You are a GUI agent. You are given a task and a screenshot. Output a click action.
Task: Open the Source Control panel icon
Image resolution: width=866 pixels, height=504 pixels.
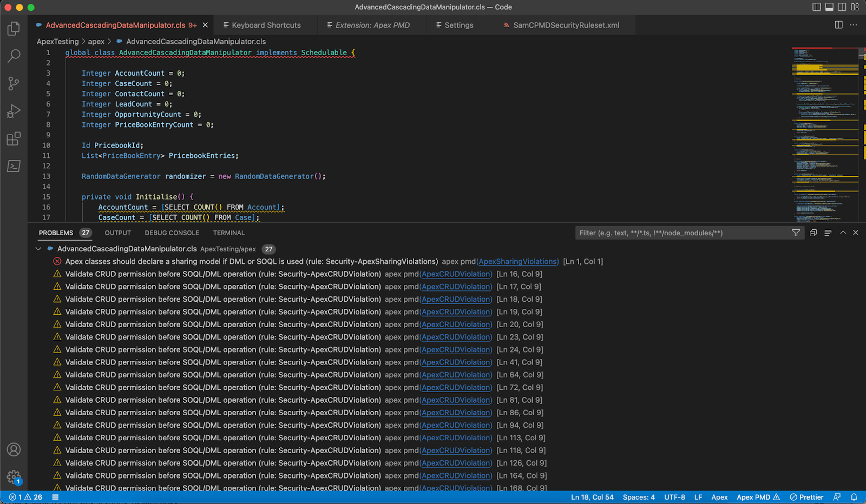pyautogui.click(x=14, y=83)
